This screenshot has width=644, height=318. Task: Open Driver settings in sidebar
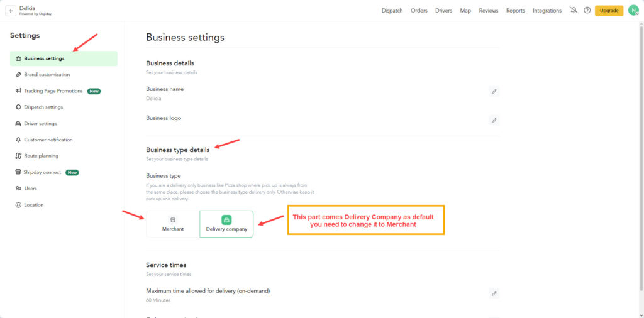coord(40,124)
